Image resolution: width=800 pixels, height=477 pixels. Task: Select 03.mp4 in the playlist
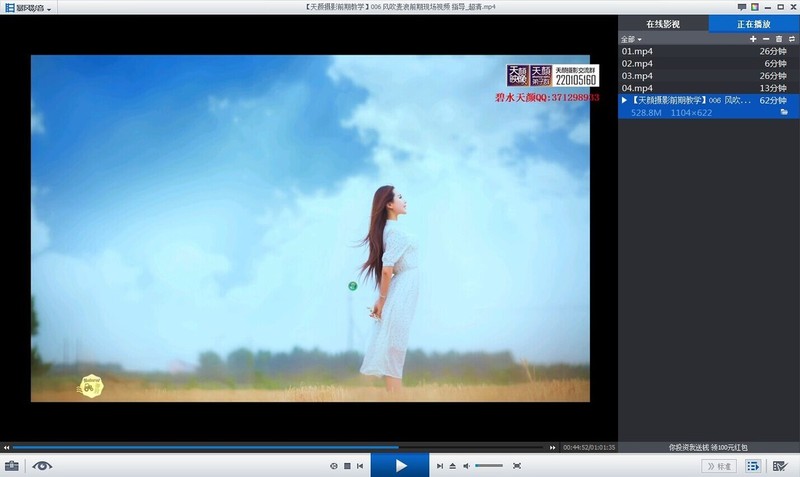pyautogui.click(x=708, y=76)
